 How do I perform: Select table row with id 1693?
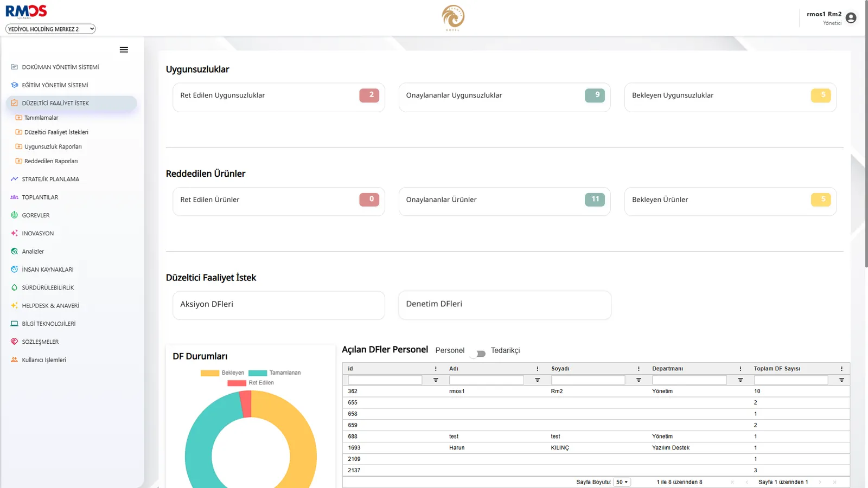pyautogui.click(x=596, y=448)
